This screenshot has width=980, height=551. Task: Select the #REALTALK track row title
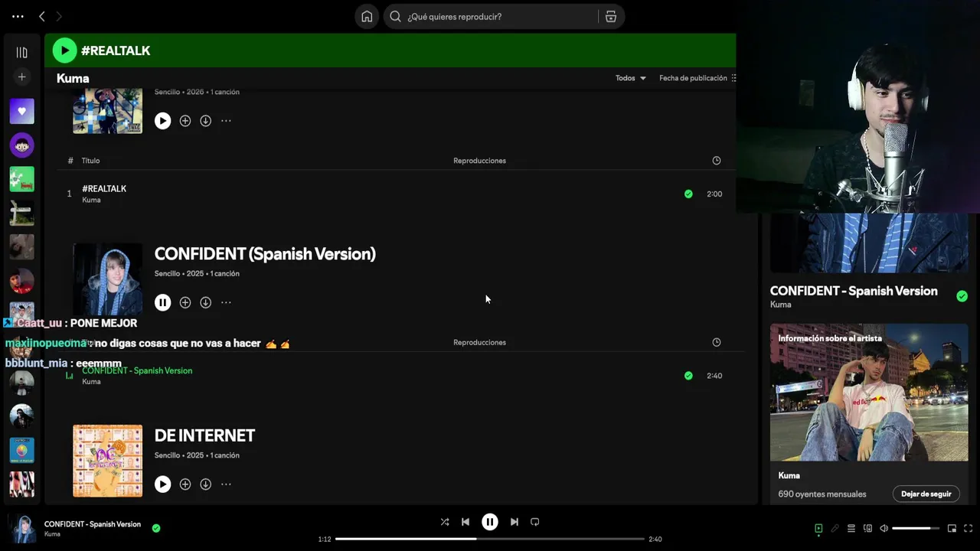(x=104, y=189)
